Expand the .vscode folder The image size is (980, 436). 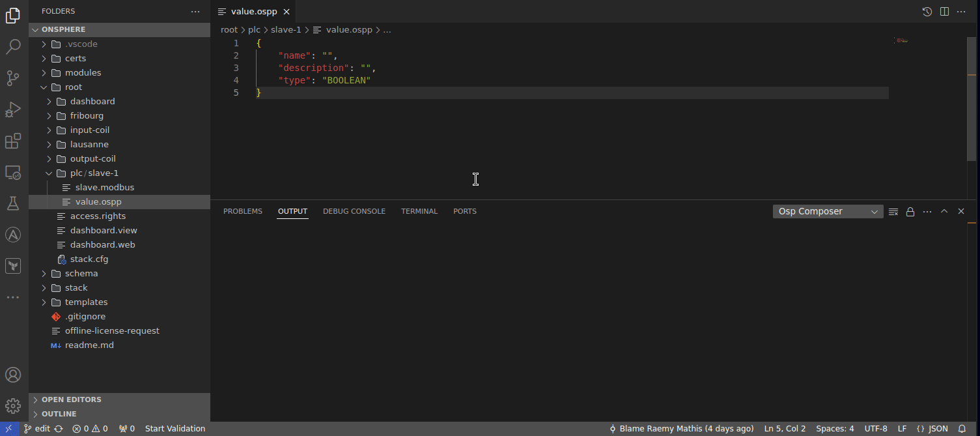pyautogui.click(x=120, y=44)
